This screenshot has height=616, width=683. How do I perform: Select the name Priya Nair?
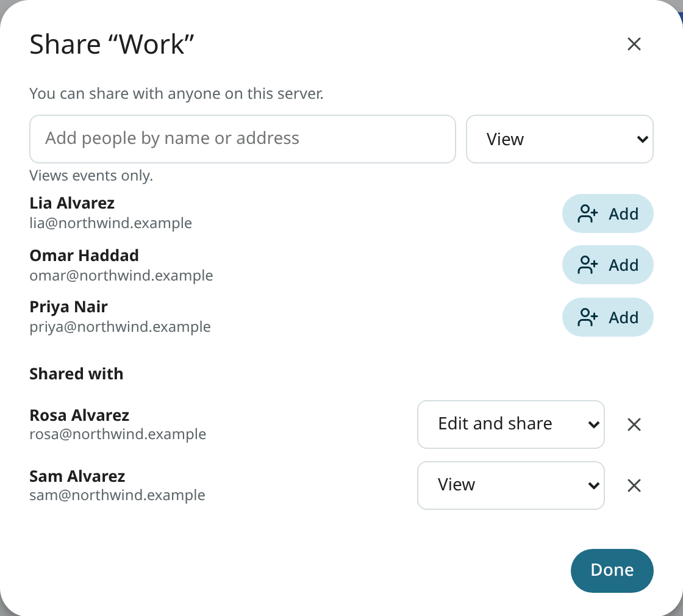click(68, 307)
